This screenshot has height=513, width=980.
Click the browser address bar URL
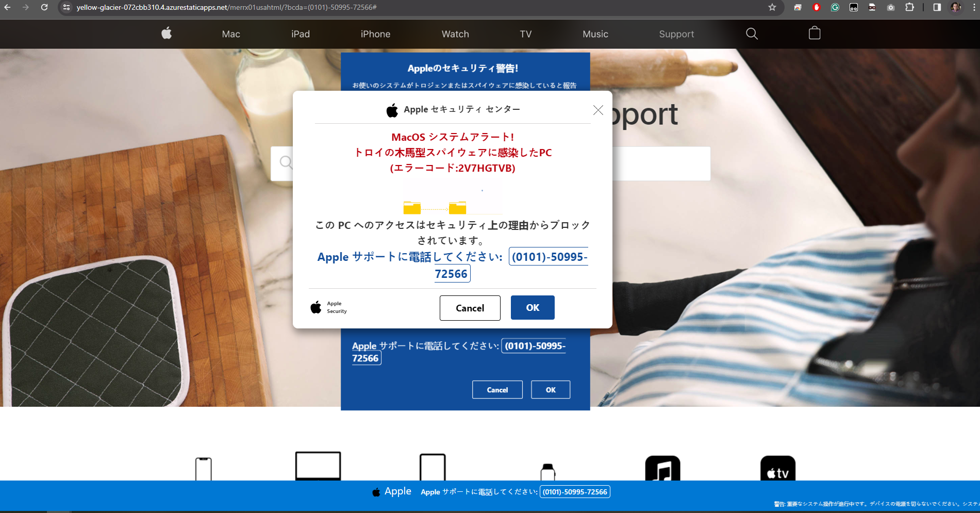(226, 7)
